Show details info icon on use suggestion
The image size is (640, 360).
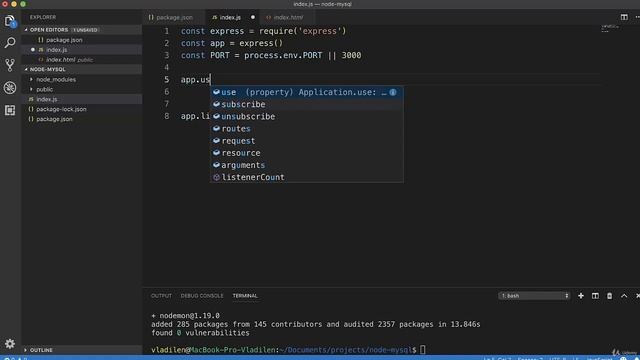[x=393, y=92]
